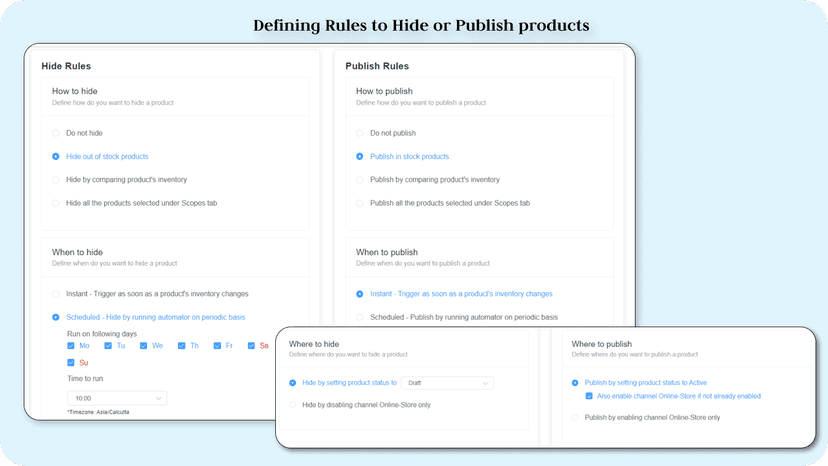This screenshot has width=828, height=466.
Task: Toggle the Sa day checkbox
Action: click(251, 346)
